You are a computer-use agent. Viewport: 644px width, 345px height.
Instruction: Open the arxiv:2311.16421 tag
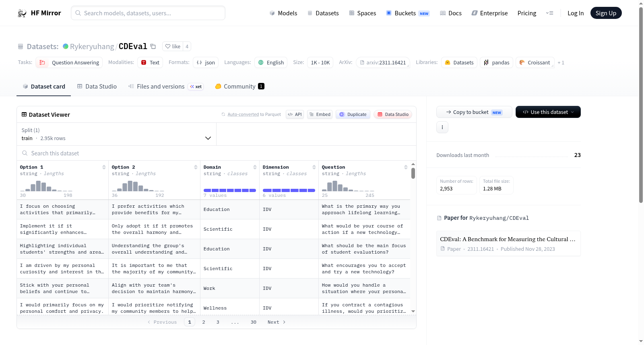pyautogui.click(x=383, y=62)
